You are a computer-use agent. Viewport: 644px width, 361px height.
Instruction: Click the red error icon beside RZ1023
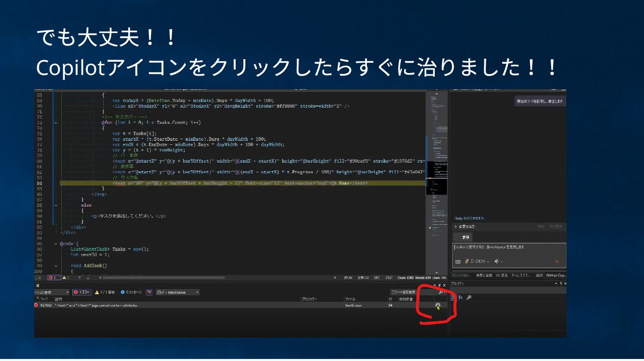coord(36,305)
